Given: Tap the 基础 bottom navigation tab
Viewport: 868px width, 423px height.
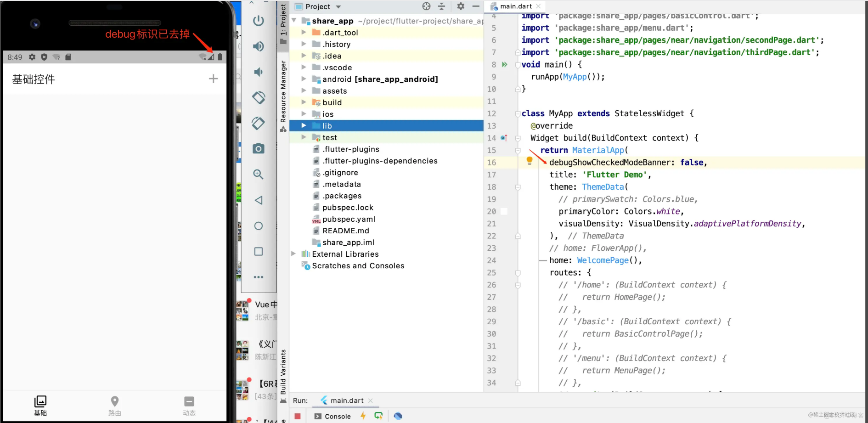Looking at the screenshot, I should click(x=40, y=406).
